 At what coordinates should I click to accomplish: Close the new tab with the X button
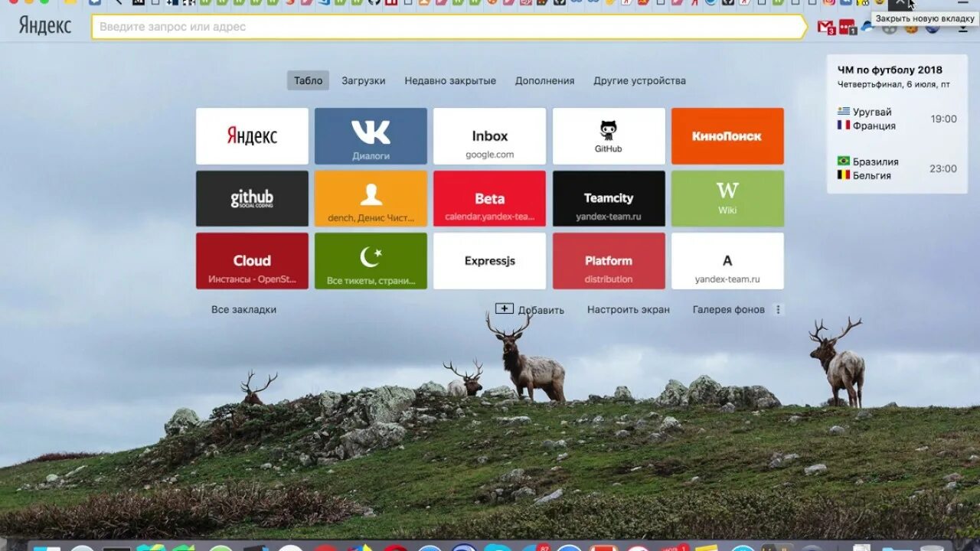pyautogui.click(x=900, y=3)
